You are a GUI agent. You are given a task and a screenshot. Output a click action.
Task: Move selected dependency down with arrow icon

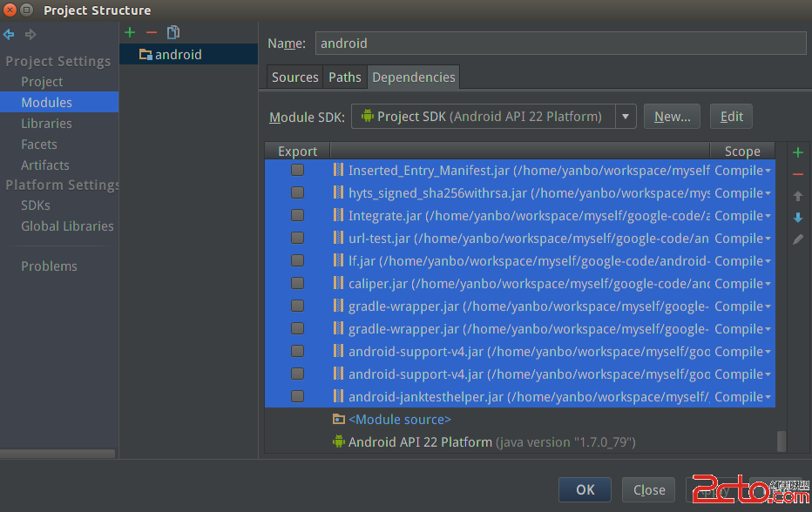[797, 218]
